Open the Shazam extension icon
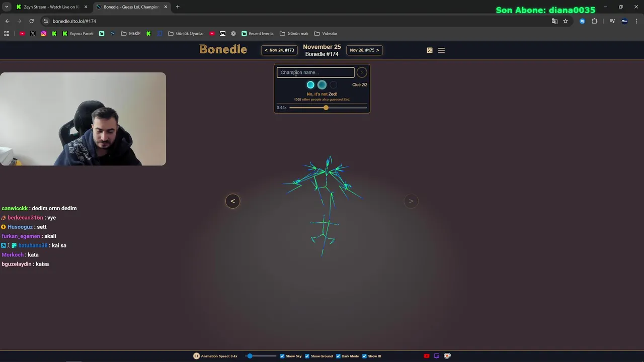This screenshot has height=362, width=644. (x=582, y=21)
